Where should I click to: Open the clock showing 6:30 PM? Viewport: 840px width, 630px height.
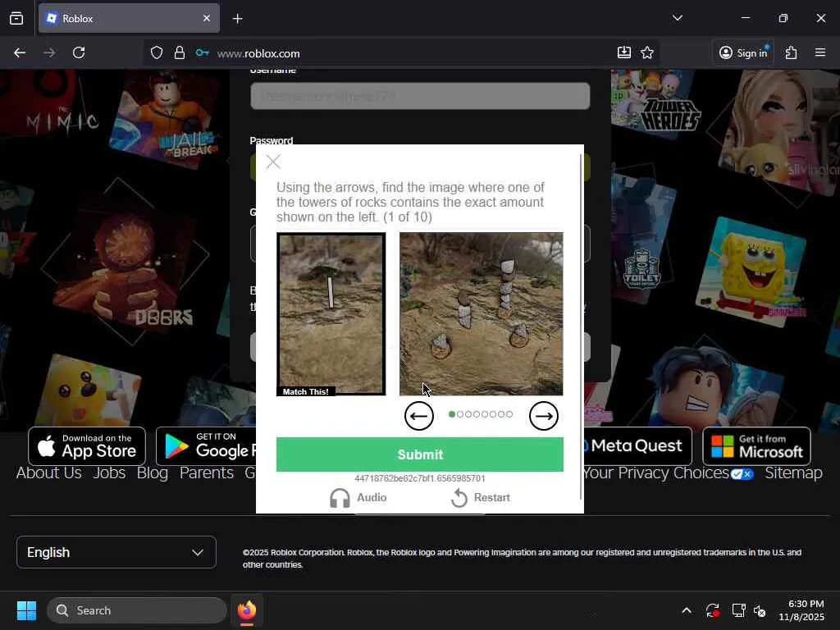801,610
